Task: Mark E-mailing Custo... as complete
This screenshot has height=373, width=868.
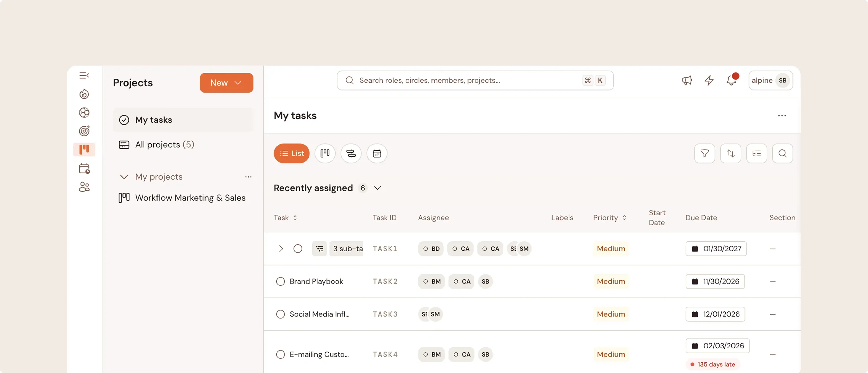Action: point(280,354)
